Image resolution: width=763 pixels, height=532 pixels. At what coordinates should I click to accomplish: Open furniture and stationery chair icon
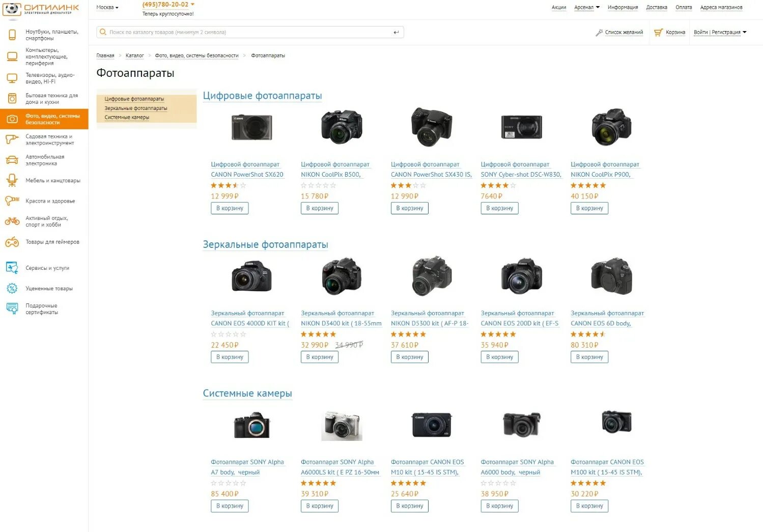12,180
